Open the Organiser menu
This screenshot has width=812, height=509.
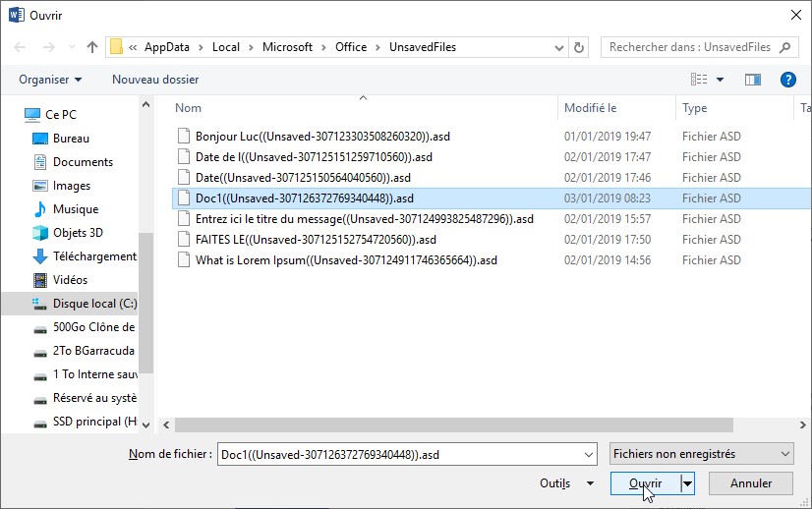point(50,80)
